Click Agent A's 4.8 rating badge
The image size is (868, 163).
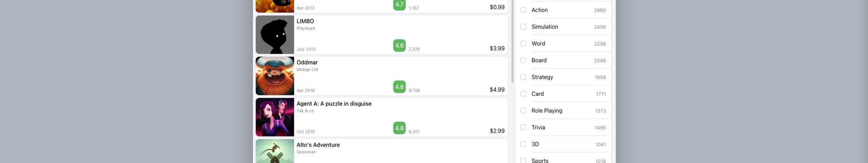[x=399, y=128]
